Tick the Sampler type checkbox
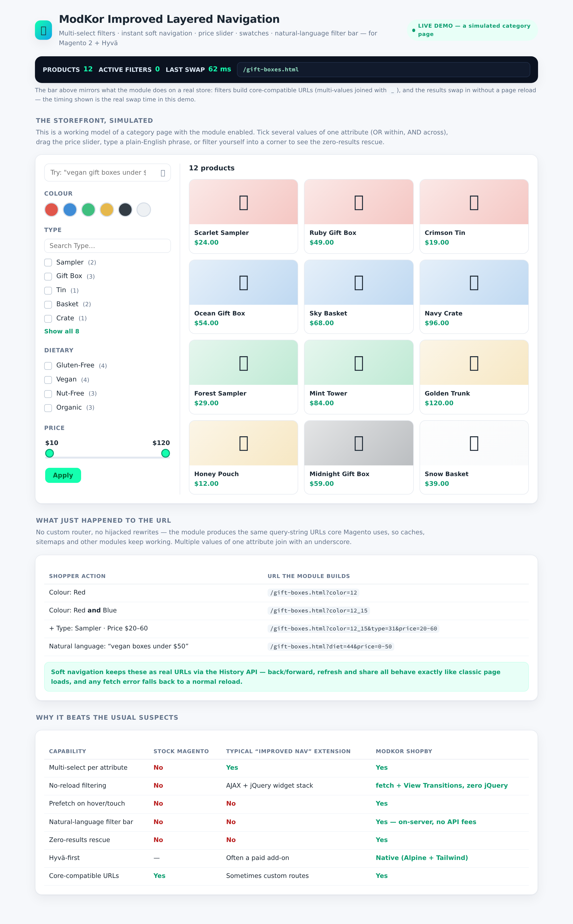This screenshot has width=573, height=924. tap(48, 263)
